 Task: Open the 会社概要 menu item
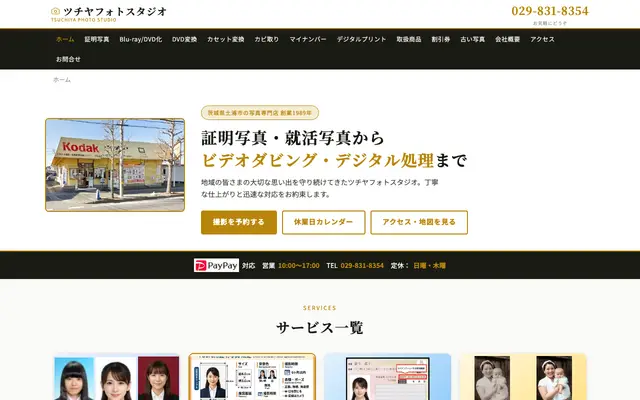coord(507,39)
